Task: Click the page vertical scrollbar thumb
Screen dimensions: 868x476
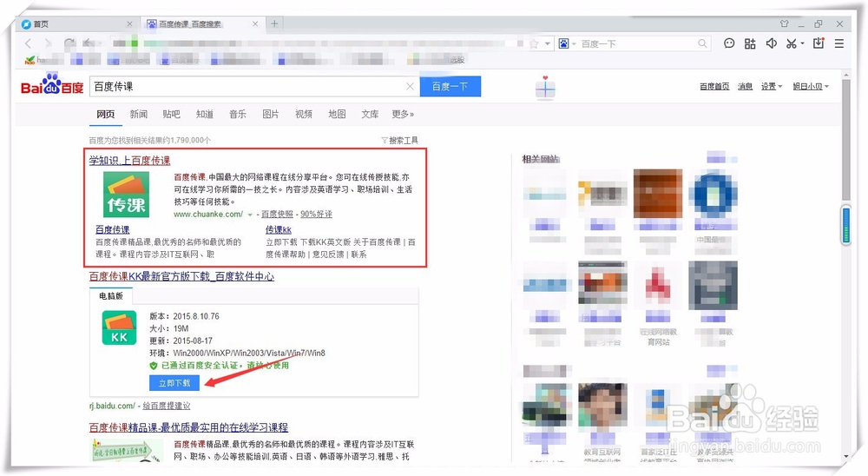Action: (845, 139)
